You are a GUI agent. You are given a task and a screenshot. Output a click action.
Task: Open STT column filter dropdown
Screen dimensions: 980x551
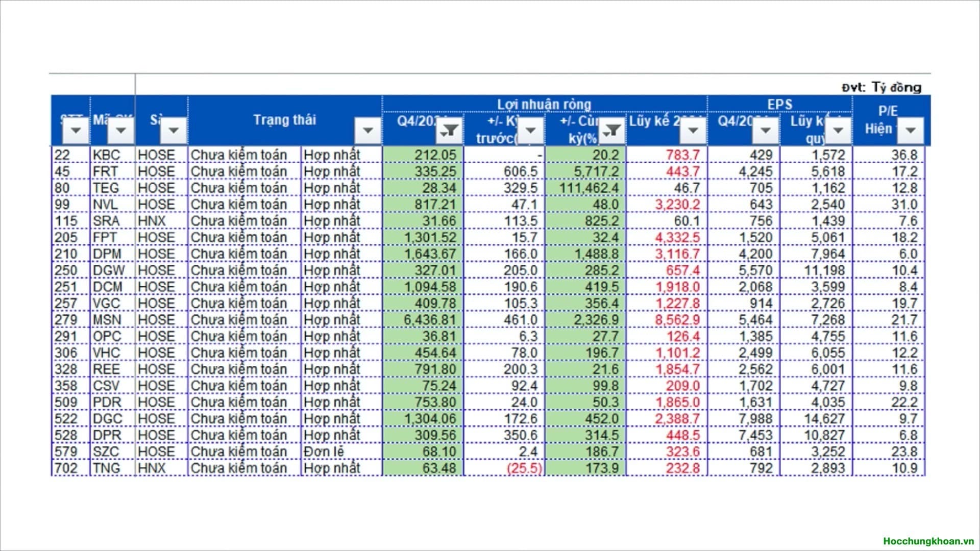coord(76,131)
